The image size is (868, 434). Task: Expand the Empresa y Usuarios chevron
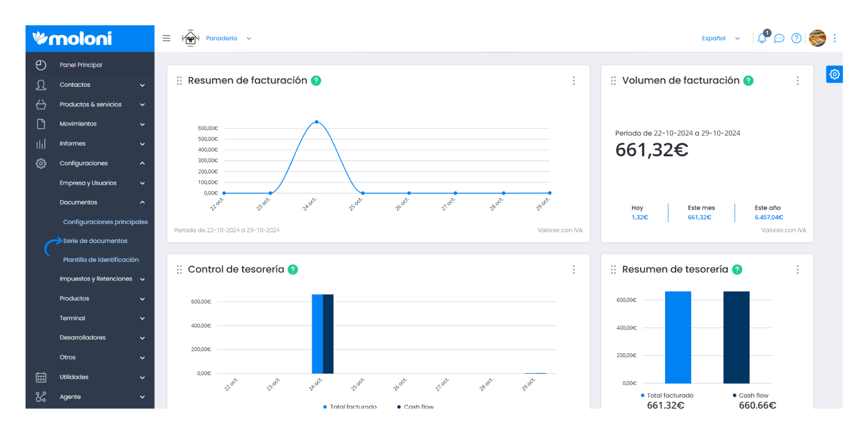pos(142,183)
